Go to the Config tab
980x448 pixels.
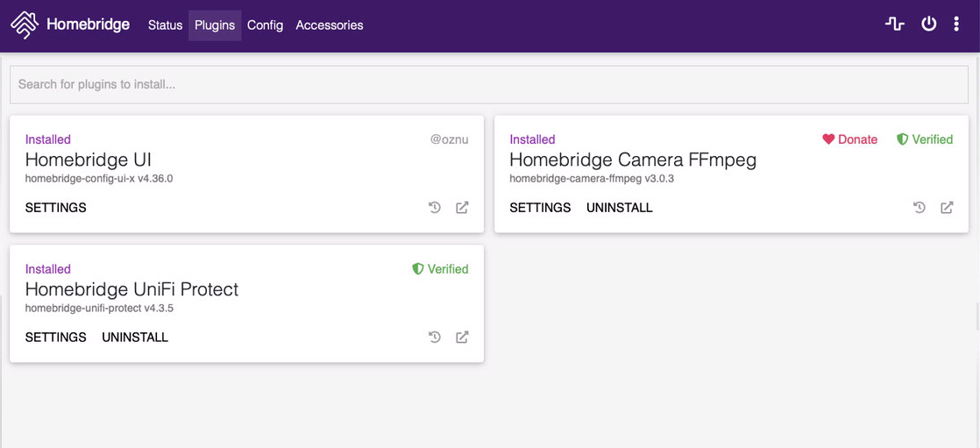[265, 25]
